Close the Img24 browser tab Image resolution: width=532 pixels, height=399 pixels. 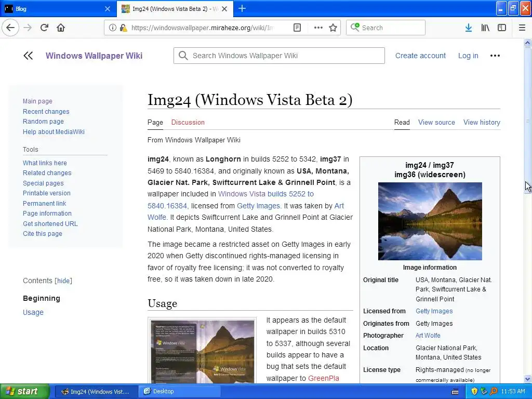224,9
